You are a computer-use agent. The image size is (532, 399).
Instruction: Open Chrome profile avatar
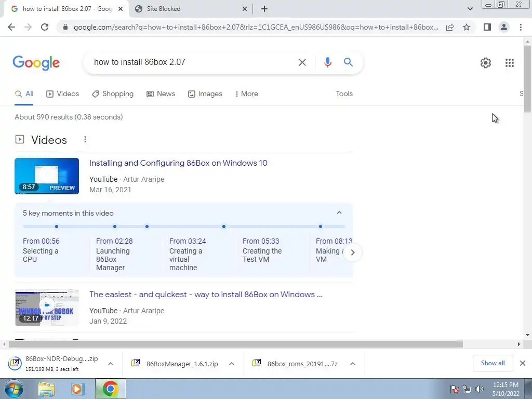504,27
